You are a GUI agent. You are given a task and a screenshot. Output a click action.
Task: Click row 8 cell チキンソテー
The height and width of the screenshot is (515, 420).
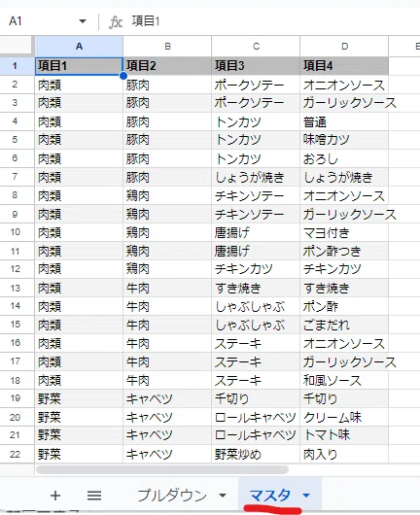256,195
